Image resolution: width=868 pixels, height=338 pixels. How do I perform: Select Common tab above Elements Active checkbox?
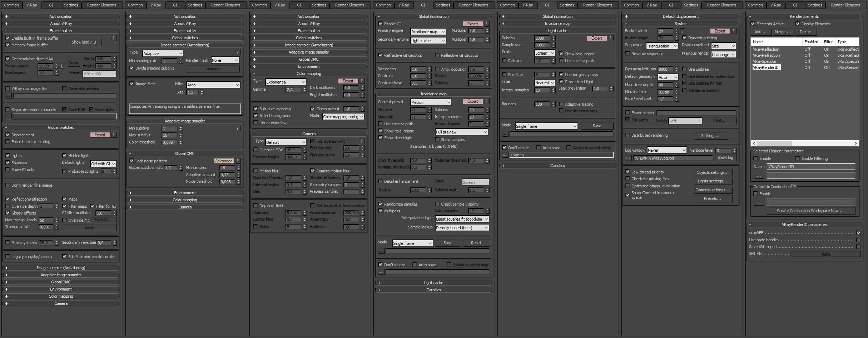tap(755, 5)
